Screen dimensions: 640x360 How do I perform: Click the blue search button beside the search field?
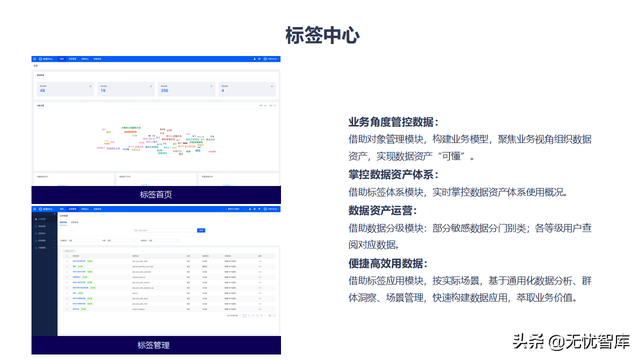point(201,231)
